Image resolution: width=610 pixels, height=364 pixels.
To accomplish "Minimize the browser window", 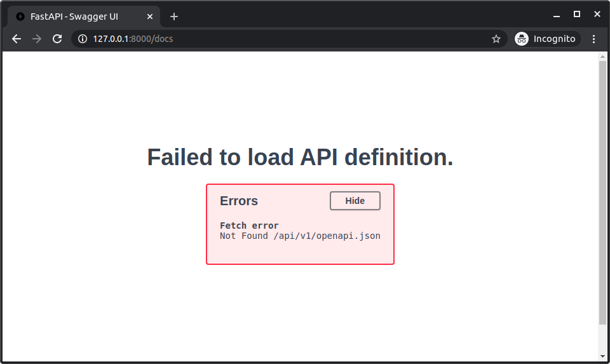I will (557, 14).
